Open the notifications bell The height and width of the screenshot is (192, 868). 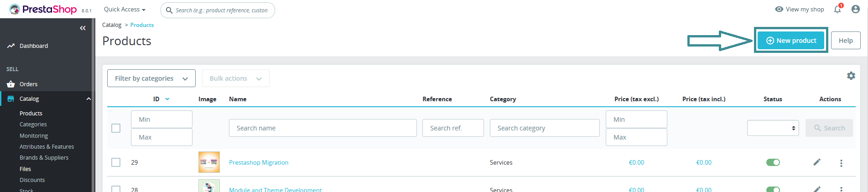(x=837, y=10)
